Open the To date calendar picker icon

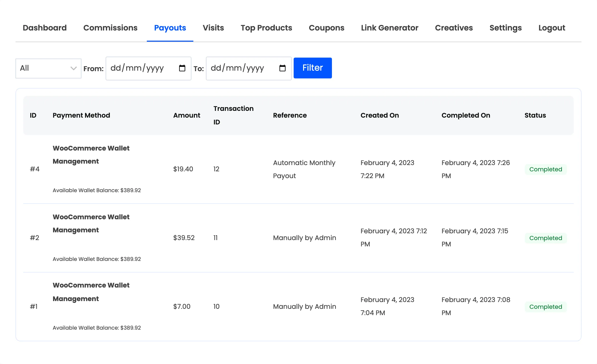[282, 68]
